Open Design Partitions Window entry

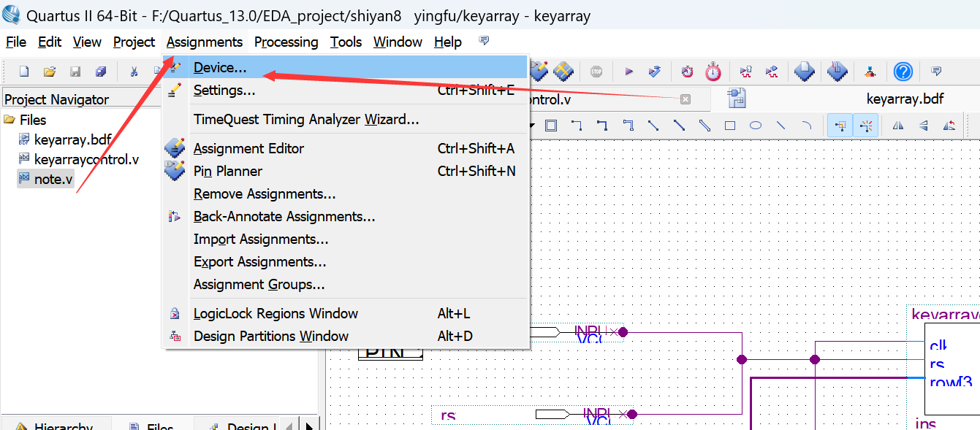pyautogui.click(x=346, y=336)
